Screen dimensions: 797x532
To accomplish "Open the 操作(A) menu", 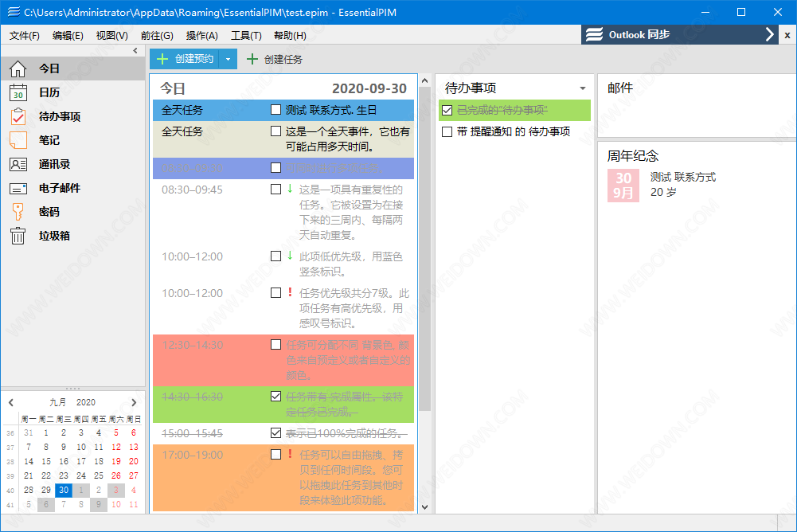I will [201, 35].
